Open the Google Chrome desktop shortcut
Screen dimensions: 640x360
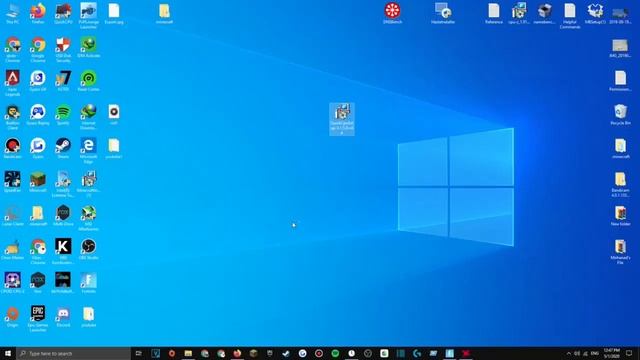point(38,50)
